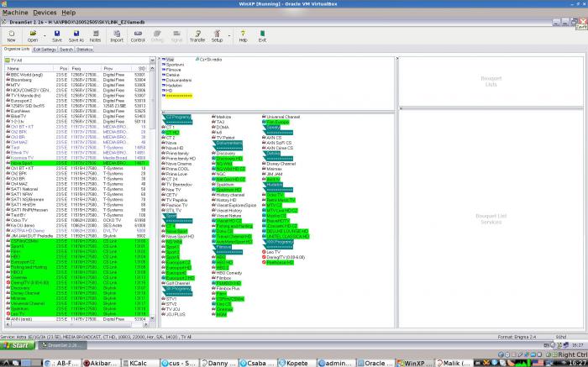Screen dimensions: 588x367
Task: Select the Dokumentarni marker in services
Action: (x=228, y=145)
